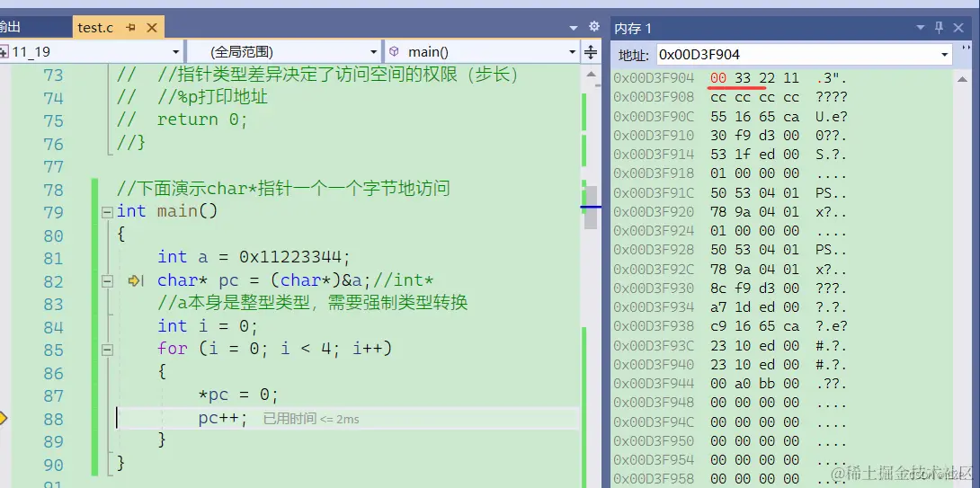Viewport: 980px width, 488px height.
Task: Open the Memory 1 window options dropdown
Action: tap(920, 28)
